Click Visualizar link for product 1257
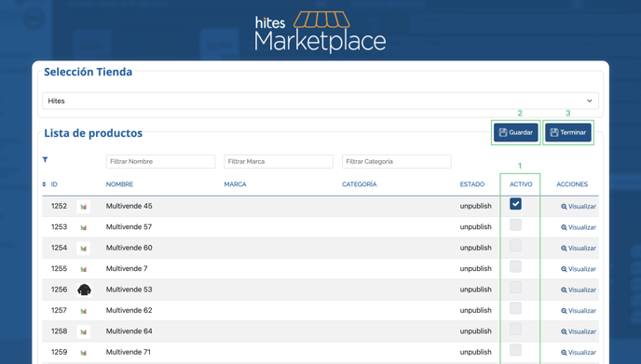The image size is (641, 364). click(x=578, y=311)
